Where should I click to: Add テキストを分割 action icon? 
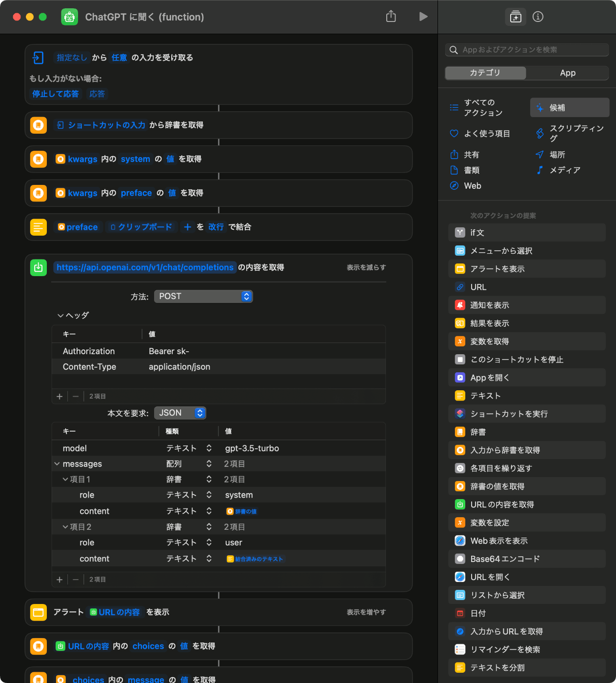[460, 667]
